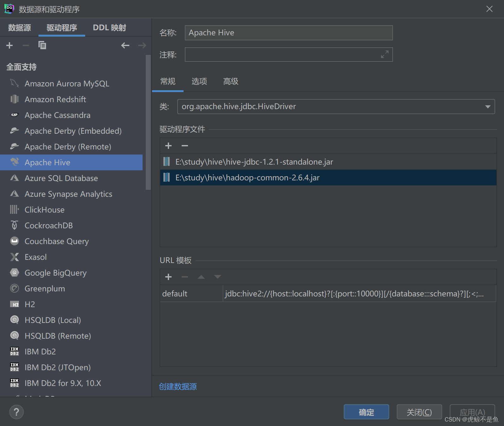Click the 确定 button
504x426 pixels.
click(x=366, y=412)
